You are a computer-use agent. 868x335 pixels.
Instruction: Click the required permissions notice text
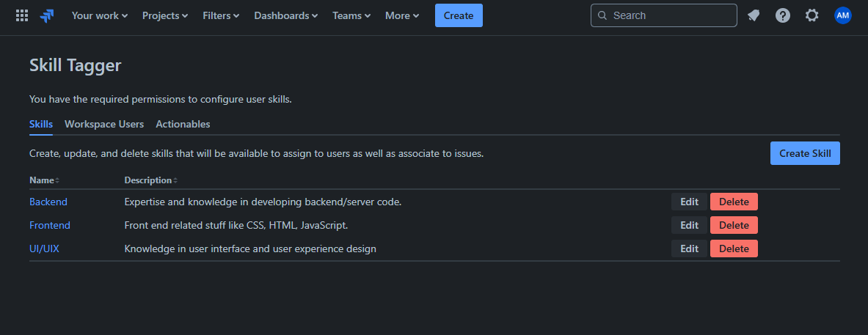[161, 100]
